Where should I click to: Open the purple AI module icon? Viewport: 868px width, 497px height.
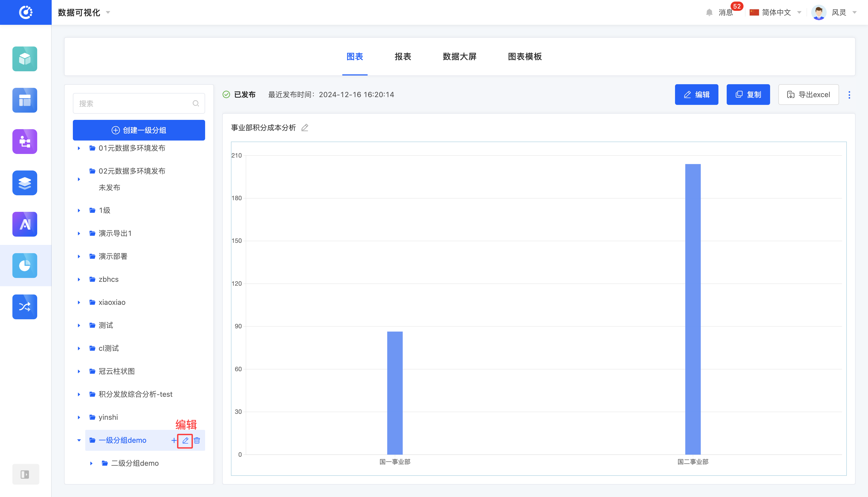(25, 224)
